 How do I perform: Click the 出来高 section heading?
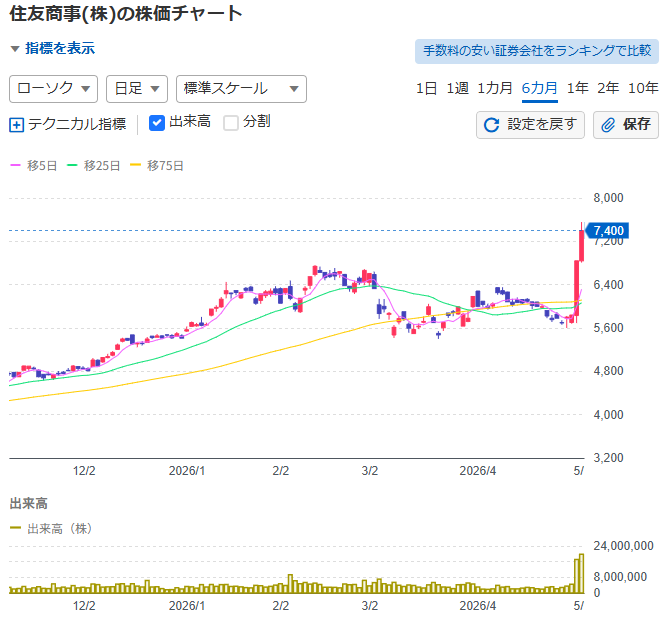(28, 504)
